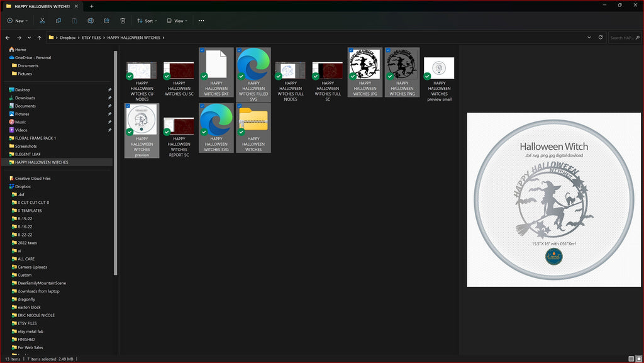The height and width of the screenshot is (363, 644).
Task: Cut the selected files using scissors icon
Action: [42, 21]
